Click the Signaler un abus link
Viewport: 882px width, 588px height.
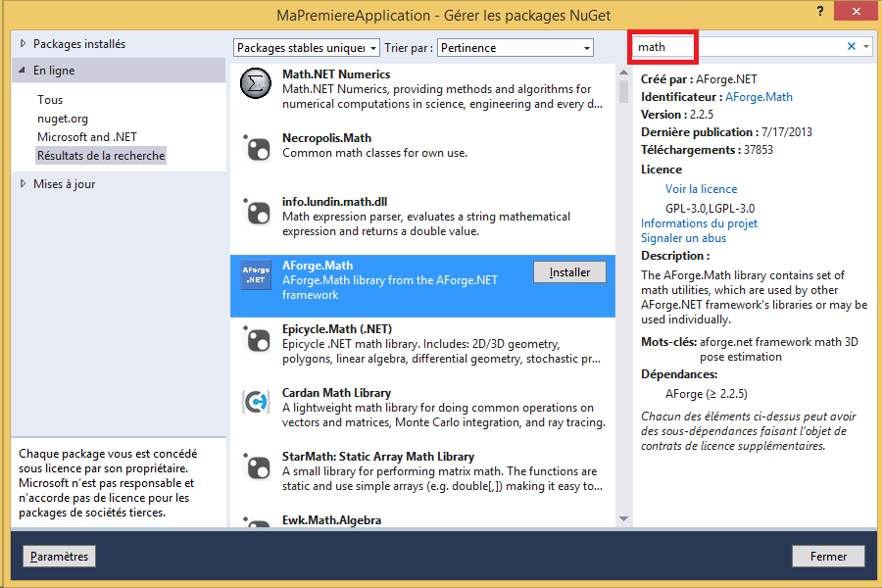click(683, 238)
